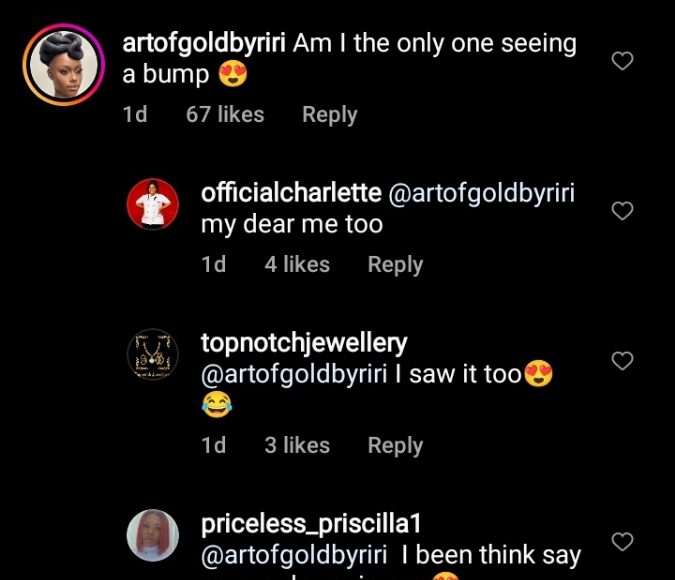This screenshot has height=580, width=675.
Task: Open artofgoldbyriri's profile picture
Action: click(x=64, y=67)
